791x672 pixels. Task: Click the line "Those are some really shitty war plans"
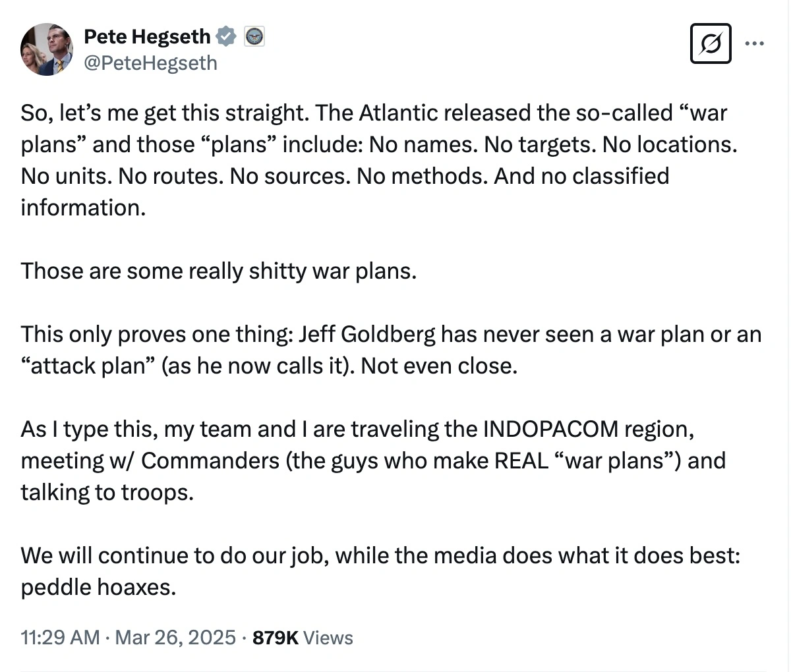[x=218, y=271]
